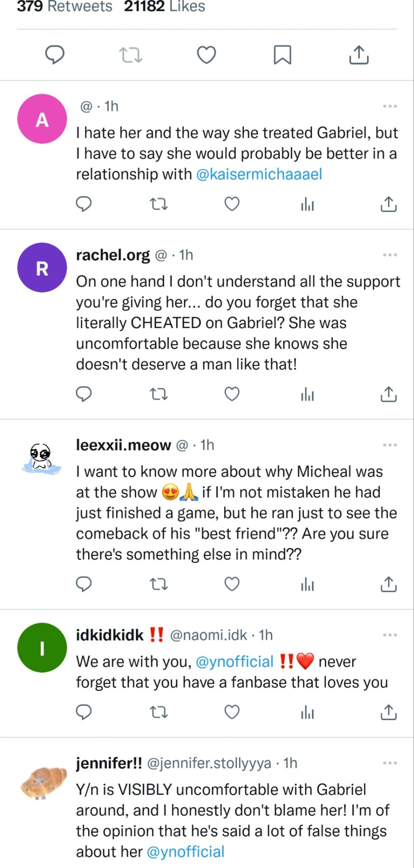Open the @kaisermichaaael mention link

point(259,174)
